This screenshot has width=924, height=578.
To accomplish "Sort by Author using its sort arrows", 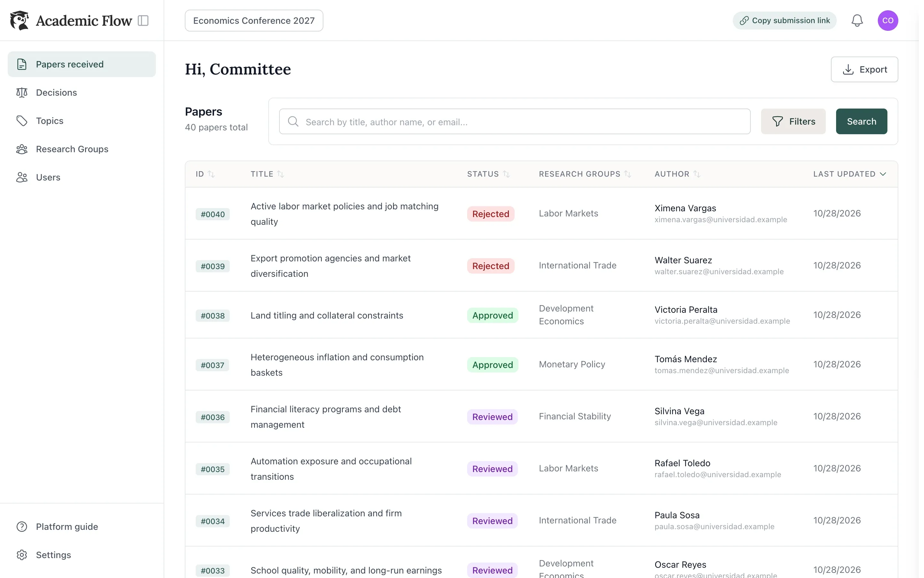I will point(697,174).
